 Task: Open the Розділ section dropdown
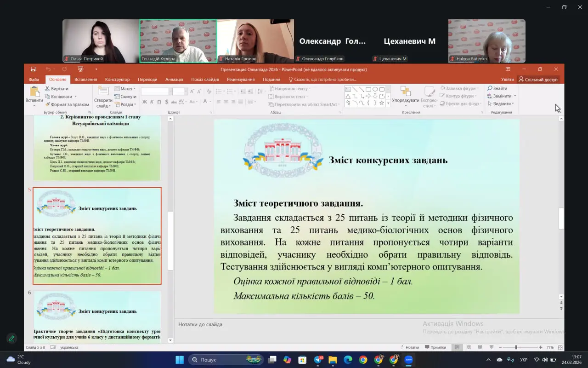125,104
